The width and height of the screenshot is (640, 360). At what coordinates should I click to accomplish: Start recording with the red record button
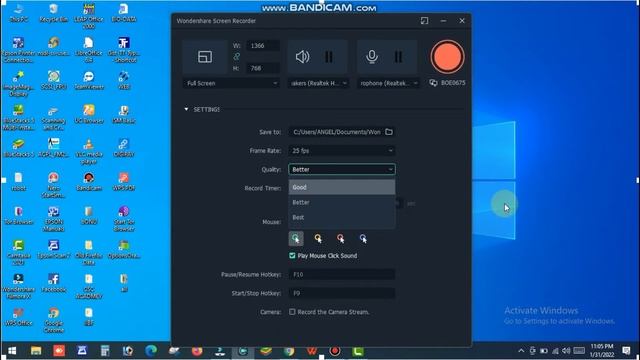tap(447, 57)
